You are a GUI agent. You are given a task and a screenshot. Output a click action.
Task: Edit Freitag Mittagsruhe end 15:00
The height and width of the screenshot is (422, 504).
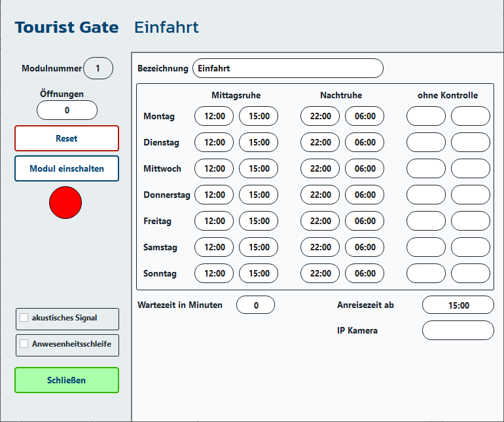tap(259, 221)
